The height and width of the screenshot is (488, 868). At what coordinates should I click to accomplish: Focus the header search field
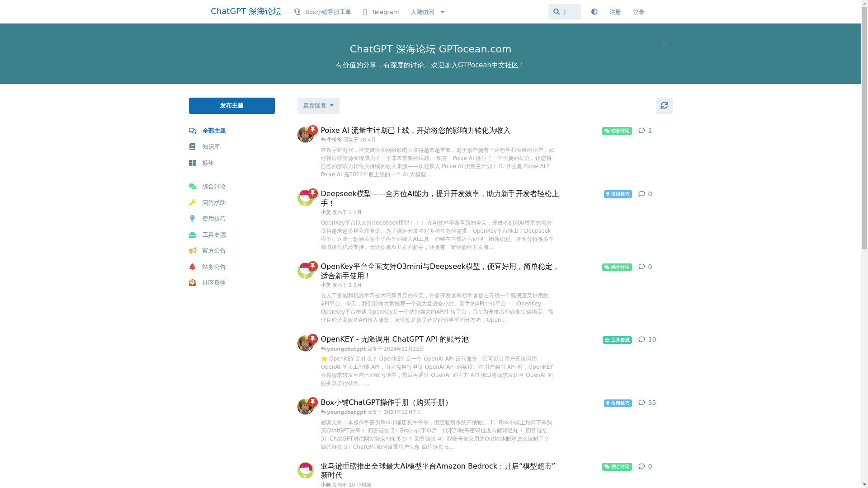pyautogui.click(x=564, y=12)
